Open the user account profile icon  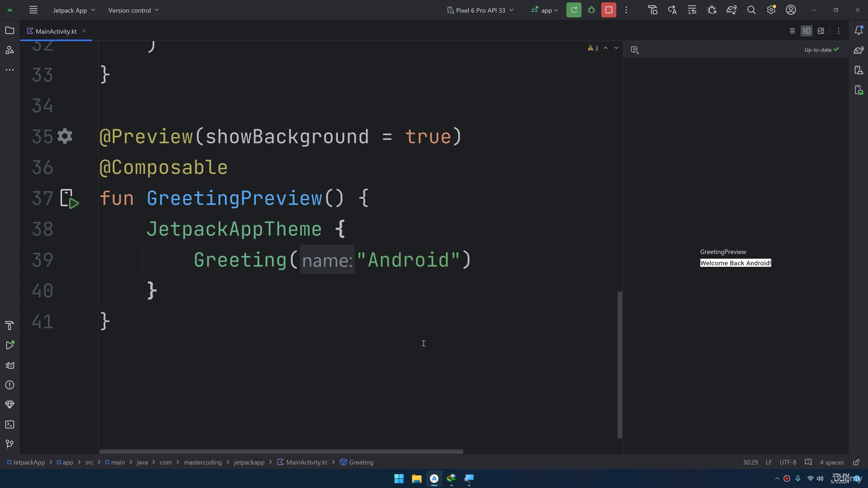[791, 10]
